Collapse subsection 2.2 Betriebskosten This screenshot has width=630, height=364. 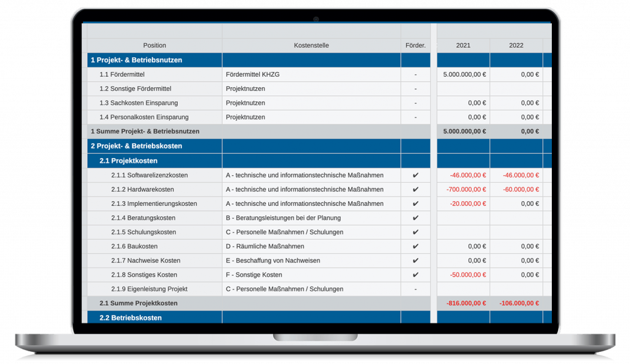[130, 317]
